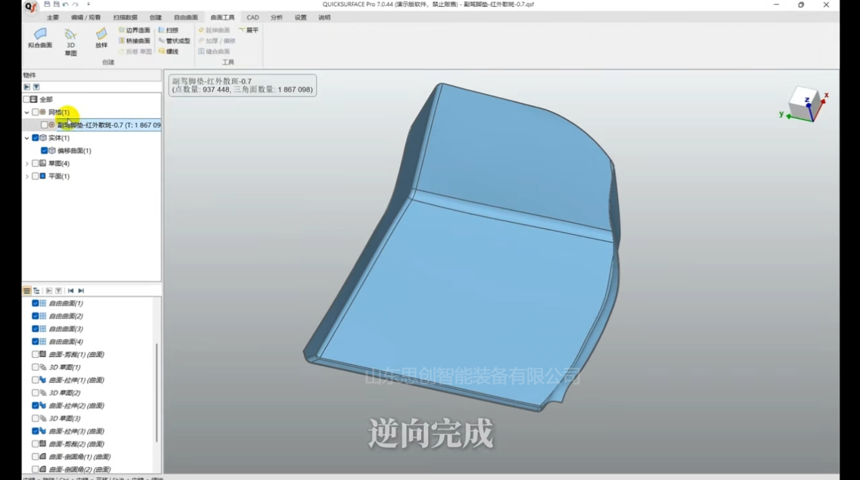The image size is (860, 480).
Task: Choose 桥接曲面 bridge surface tool
Action: pos(134,41)
